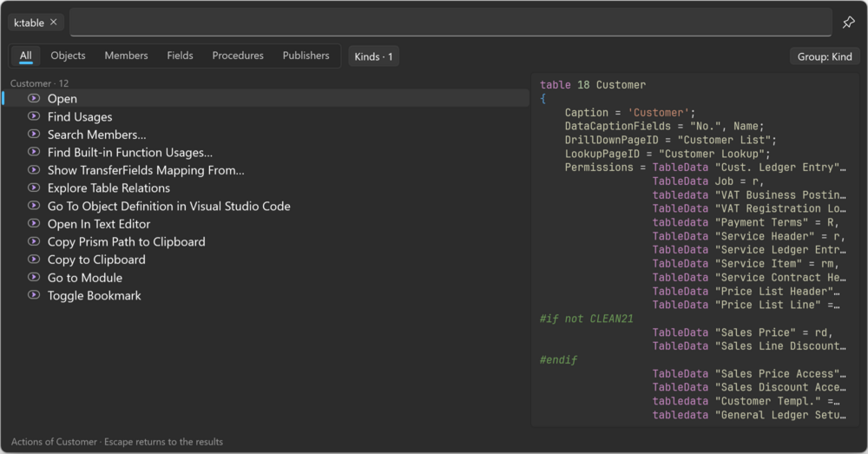Click the action icon beside Find Usages
This screenshot has width=868, height=454.
click(x=34, y=116)
